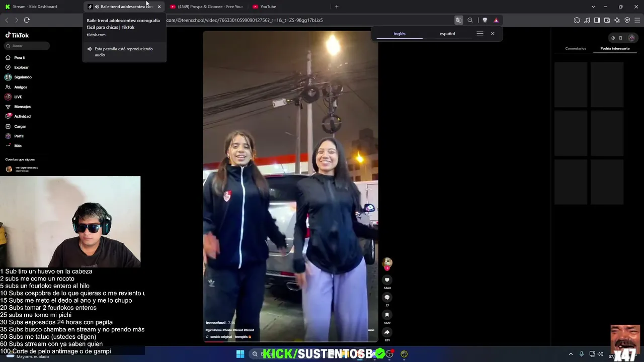Open Brave Shields lion icon
Screen dimensions: 644x362
[485, 20]
